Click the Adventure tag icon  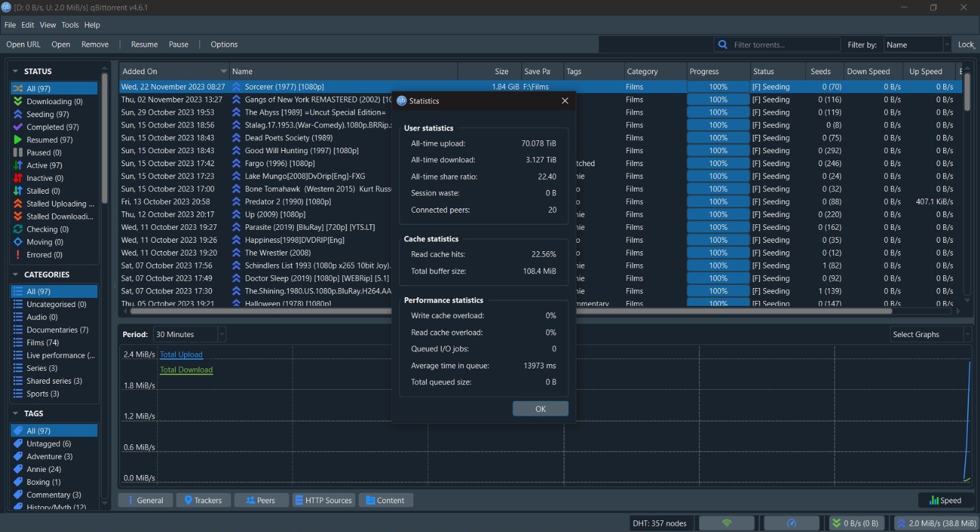pos(18,456)
